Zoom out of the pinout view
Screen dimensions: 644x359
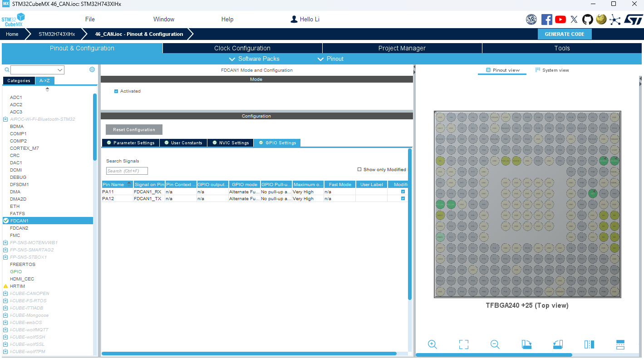point(495,344)
